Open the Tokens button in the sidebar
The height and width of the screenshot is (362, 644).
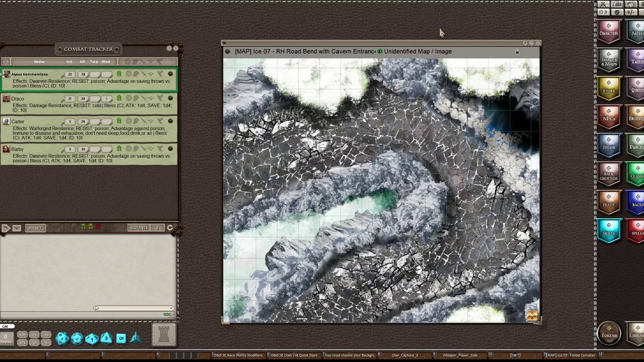click(609, 332)
